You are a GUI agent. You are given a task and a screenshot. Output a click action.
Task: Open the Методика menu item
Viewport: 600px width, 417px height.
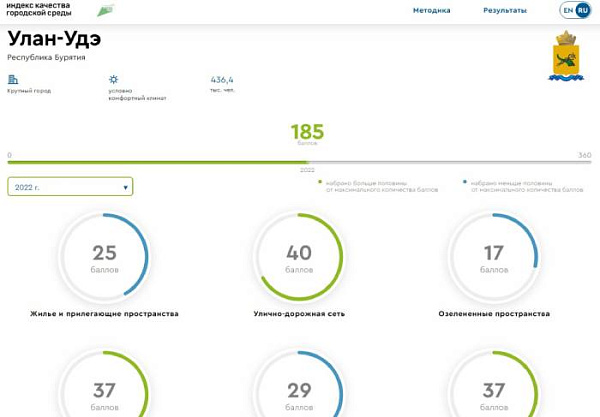pyautogui.click(x=431, y=10)
